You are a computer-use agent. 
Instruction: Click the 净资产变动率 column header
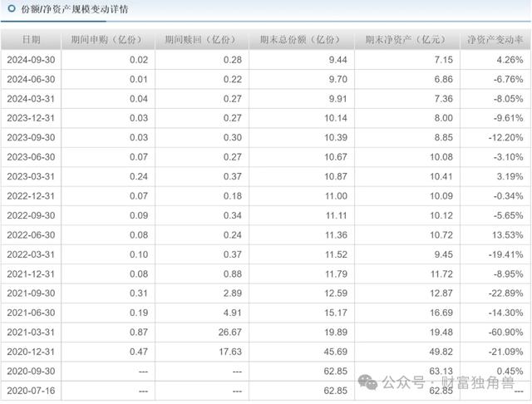click(495, 40)
